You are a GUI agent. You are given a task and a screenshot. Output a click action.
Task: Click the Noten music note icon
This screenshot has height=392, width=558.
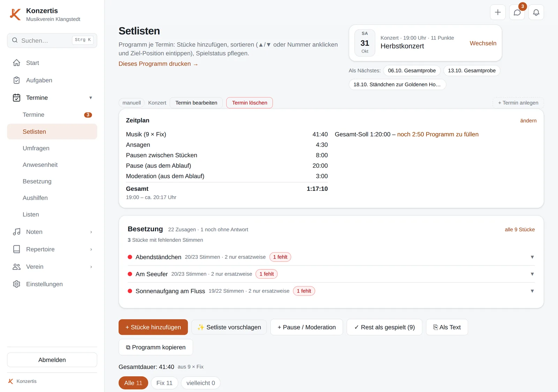tap(16, 232)
